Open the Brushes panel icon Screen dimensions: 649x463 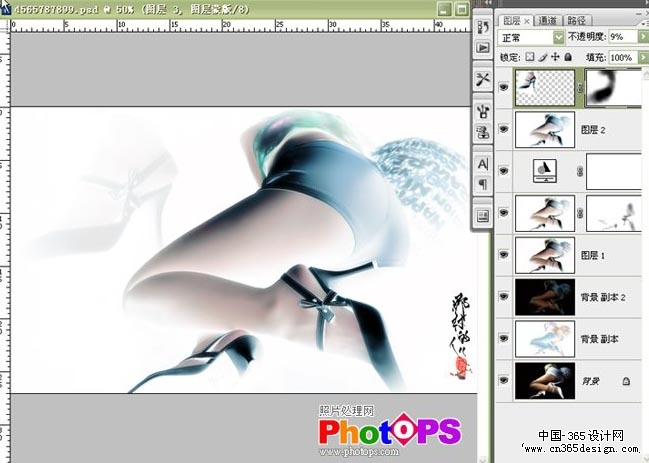click(x=483, y=111)
